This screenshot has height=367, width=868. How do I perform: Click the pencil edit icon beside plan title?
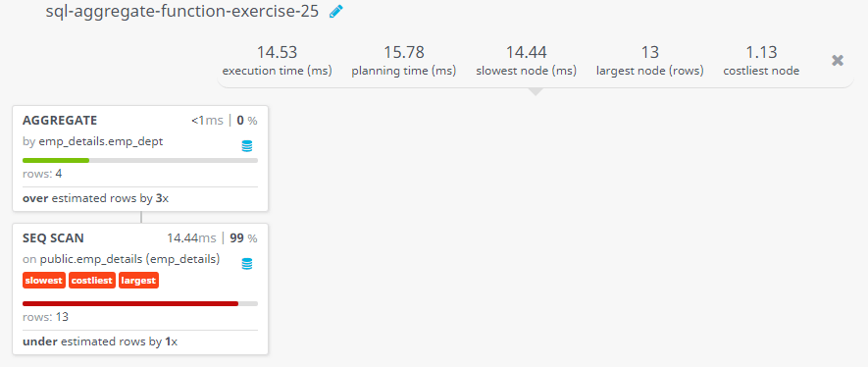(x=336, y=11)
